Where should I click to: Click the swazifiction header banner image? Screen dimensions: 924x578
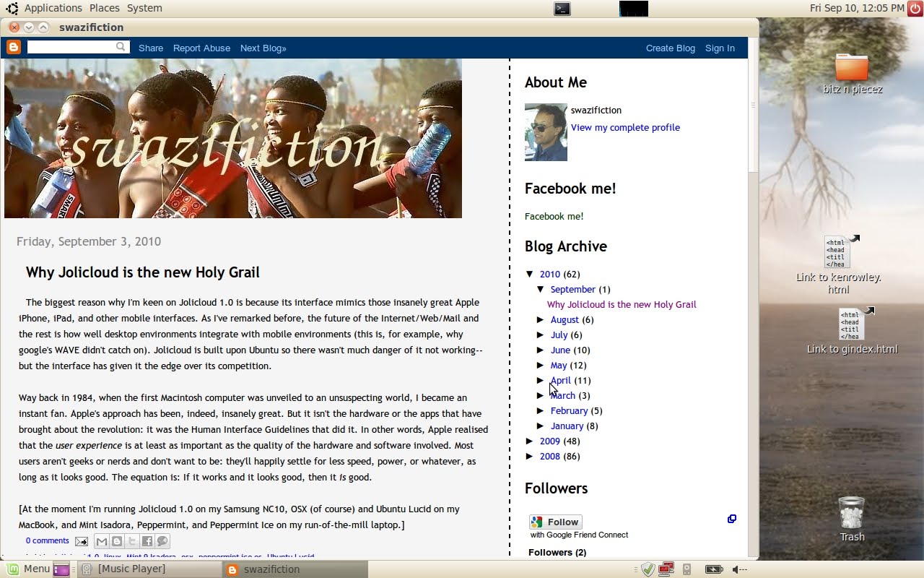tap(233, 138)
